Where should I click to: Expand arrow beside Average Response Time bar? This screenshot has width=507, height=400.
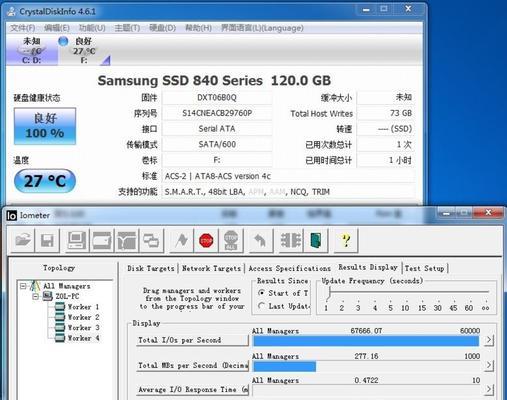489,389
